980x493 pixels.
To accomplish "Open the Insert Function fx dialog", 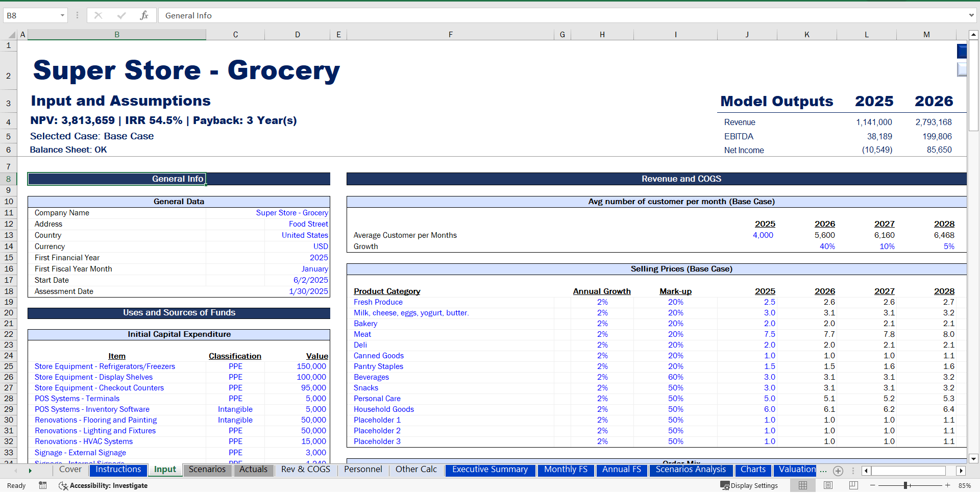I will tap(144, 15).
